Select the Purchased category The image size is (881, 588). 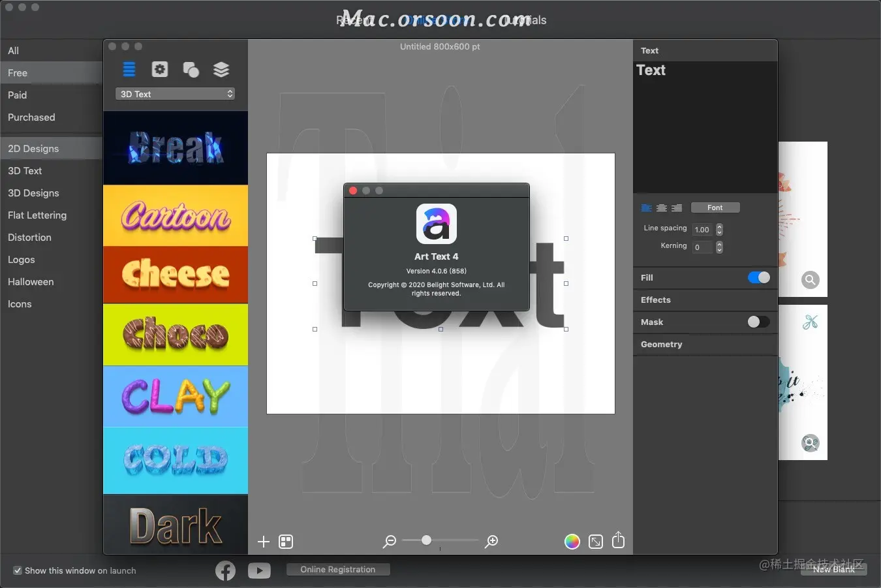click(x=51, y=117)
